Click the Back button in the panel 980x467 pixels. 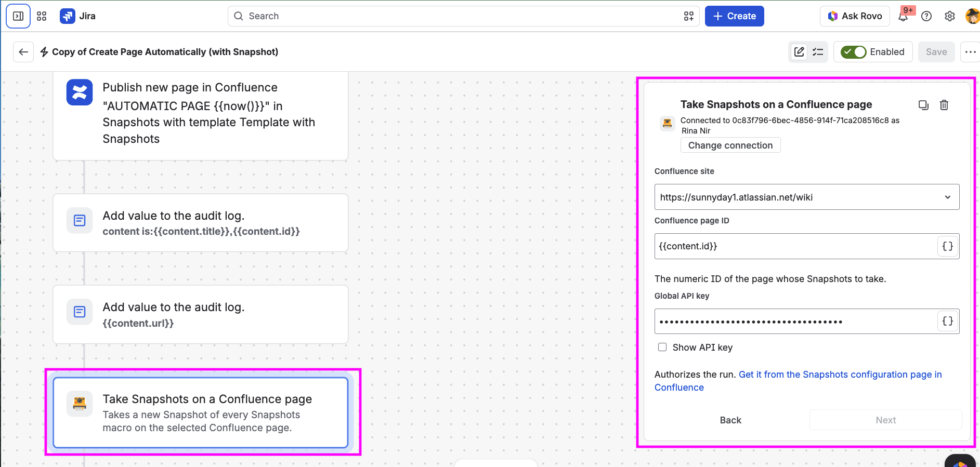[x=730, y=420]
